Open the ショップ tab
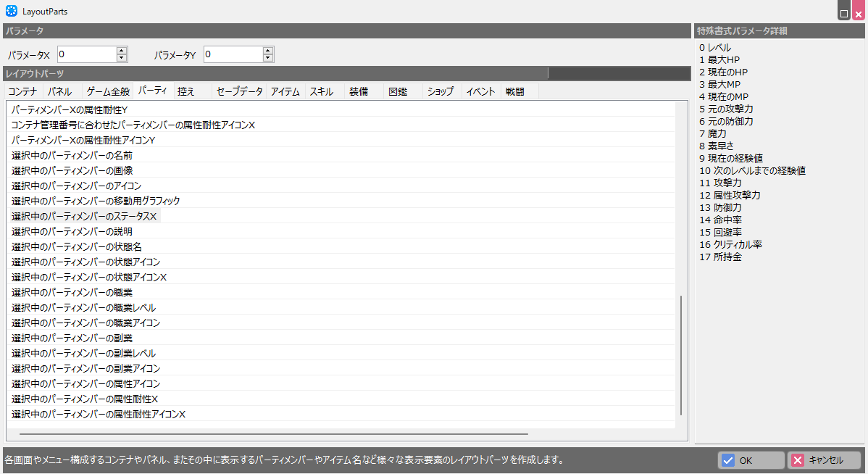The width and height of the screenshot is (868, 474). tap(441, 91)
